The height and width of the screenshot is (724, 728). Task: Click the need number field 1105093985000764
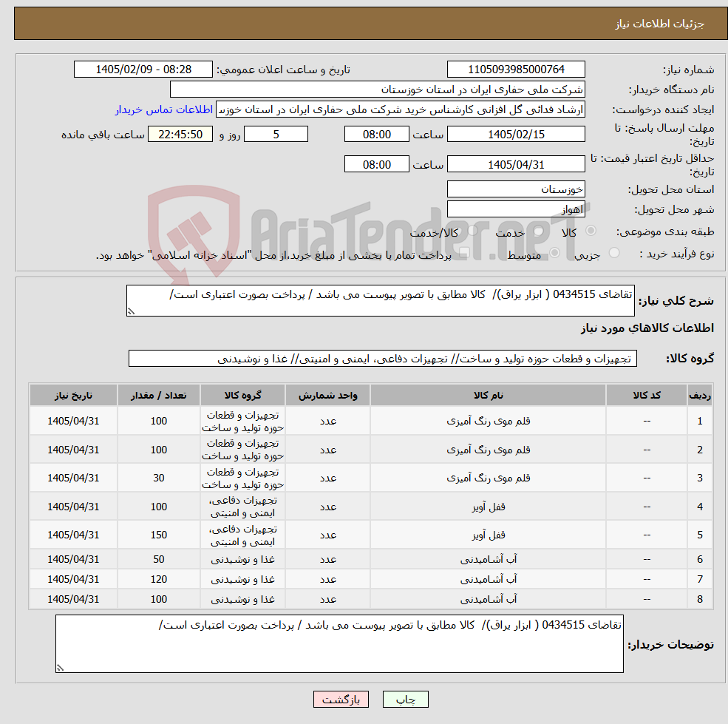click(516, 70)
